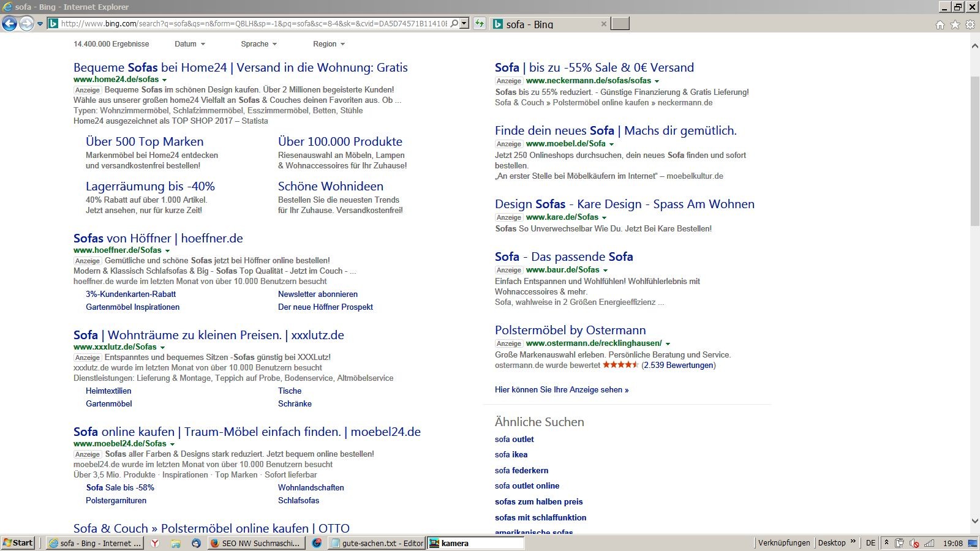Click the browser Forward arrow button
The image size is (980, 551).
click(x=26, y=23)
